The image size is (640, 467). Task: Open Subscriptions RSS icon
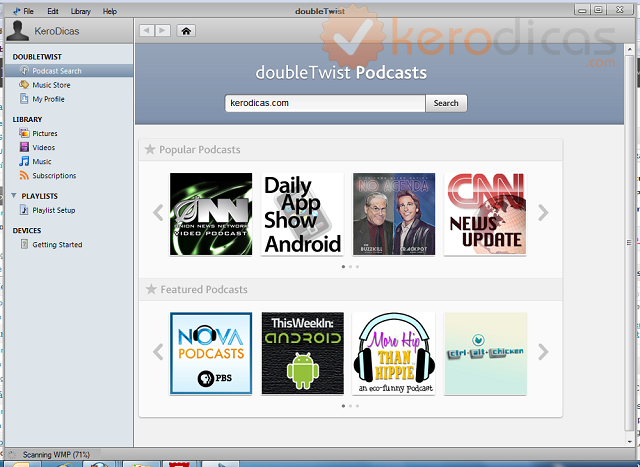[x=24, y=175]
